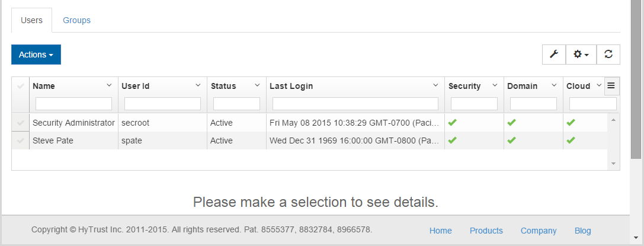Click Security checkmark for secroot row
The image size is (644, 246).
(x=452, y=122)
